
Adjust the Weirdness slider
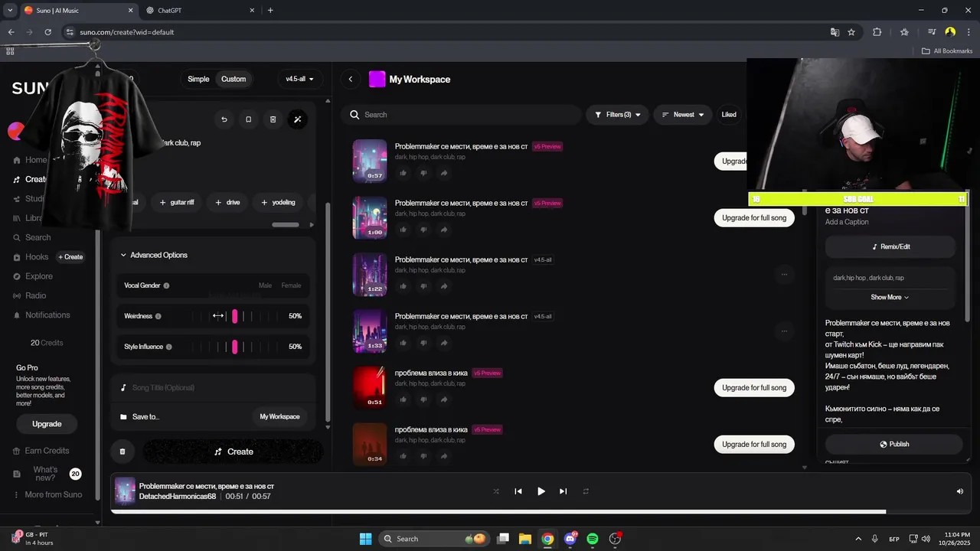pos(235,316)
